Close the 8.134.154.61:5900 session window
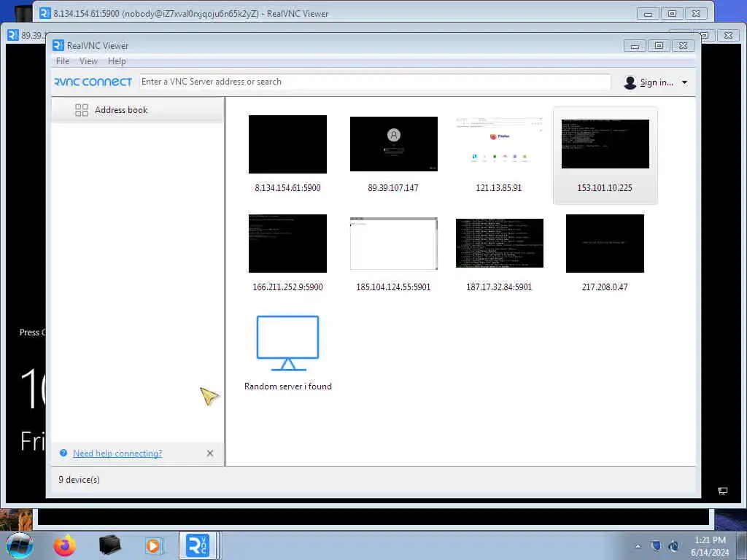 (696, 14)
